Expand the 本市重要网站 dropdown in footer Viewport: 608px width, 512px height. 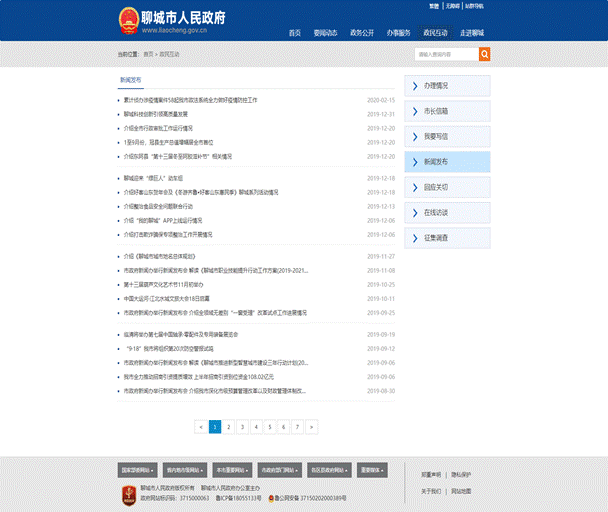coord(232,470)
